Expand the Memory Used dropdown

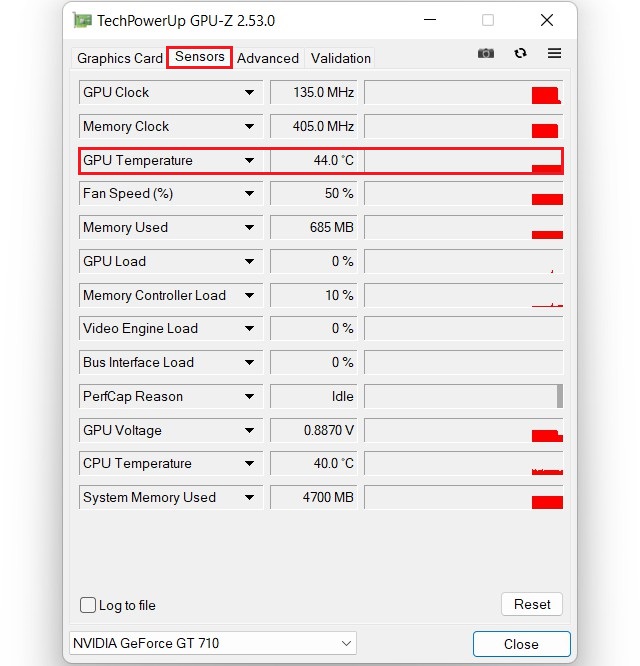coord(249,227)
